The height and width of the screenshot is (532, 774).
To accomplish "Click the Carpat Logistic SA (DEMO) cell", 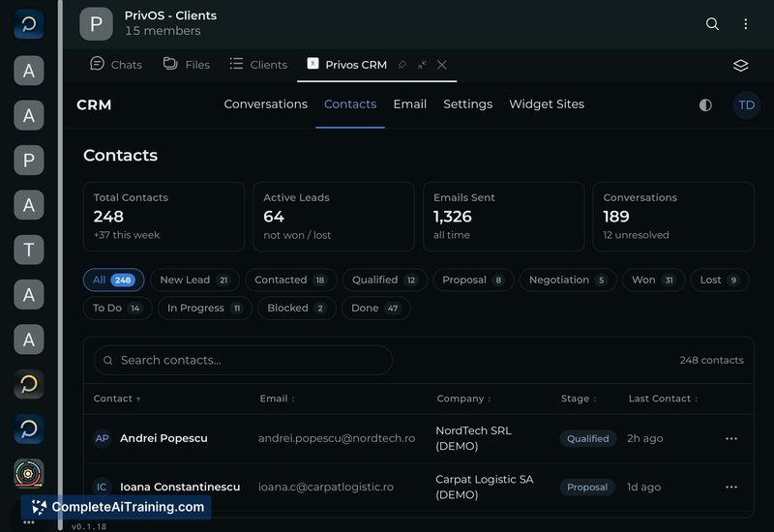I will [x=485, y=487].
